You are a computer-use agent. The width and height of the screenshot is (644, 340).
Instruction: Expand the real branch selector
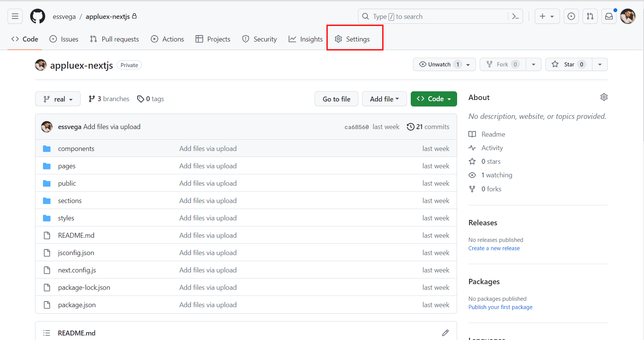pyautogui.click(x=58, y=99)
